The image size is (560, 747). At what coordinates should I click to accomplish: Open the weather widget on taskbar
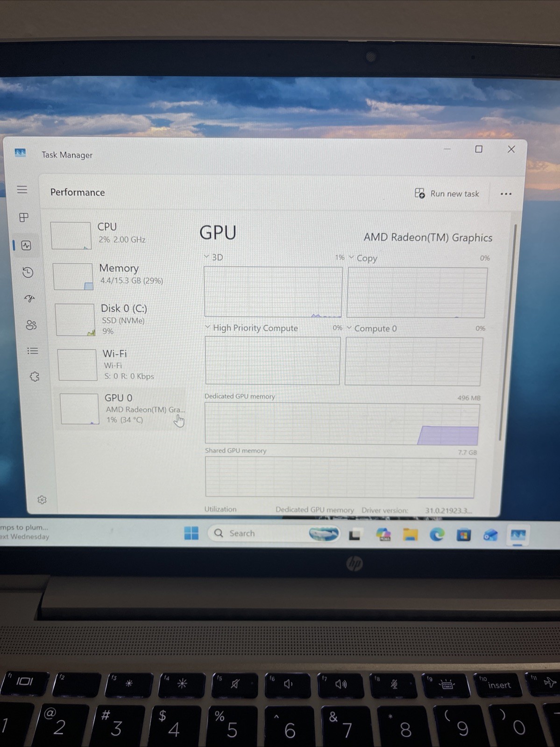click(25, 532)
